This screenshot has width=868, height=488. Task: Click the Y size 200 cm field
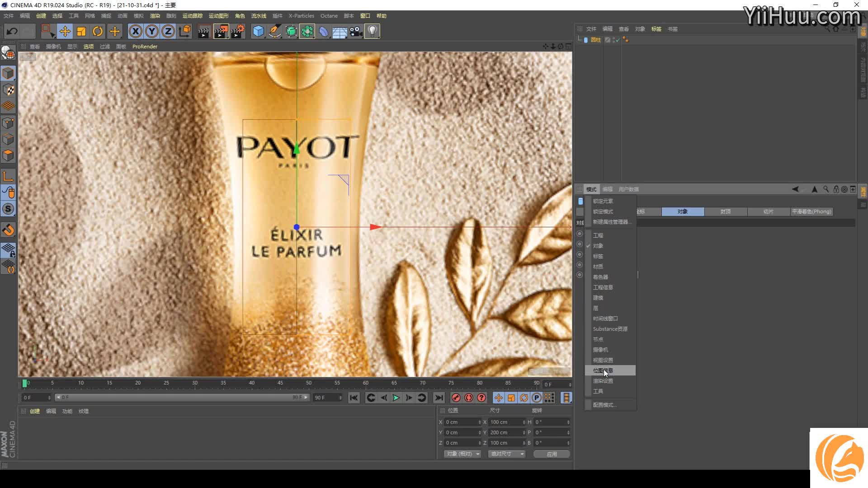[x=507, y=432]
